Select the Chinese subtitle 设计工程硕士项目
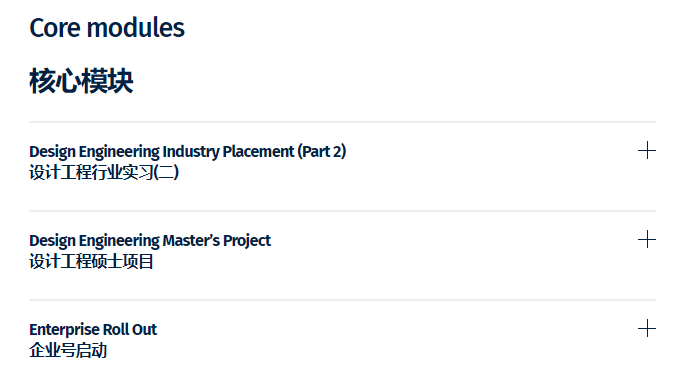685x380 pixels. pos(91,261)
